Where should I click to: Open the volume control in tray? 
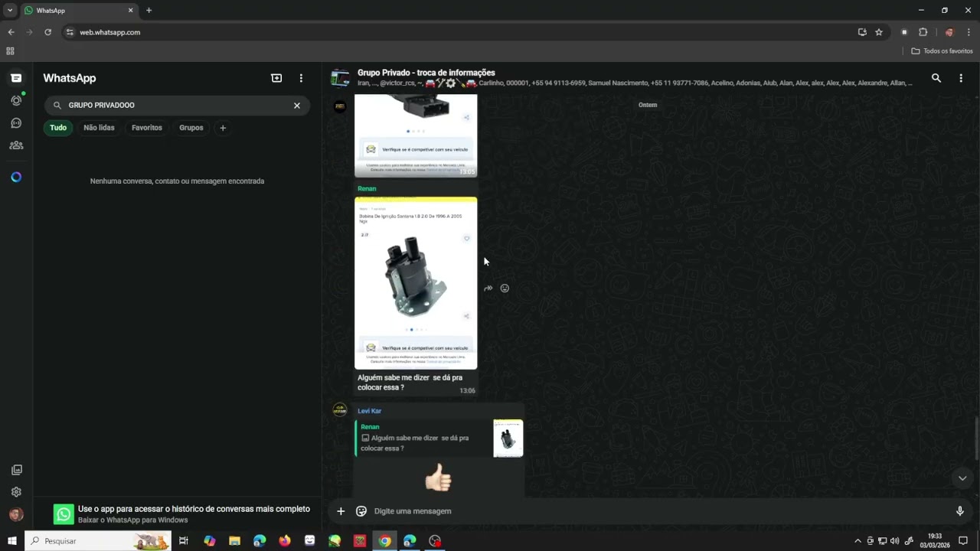pyautogui.click(x=895, y=541)
